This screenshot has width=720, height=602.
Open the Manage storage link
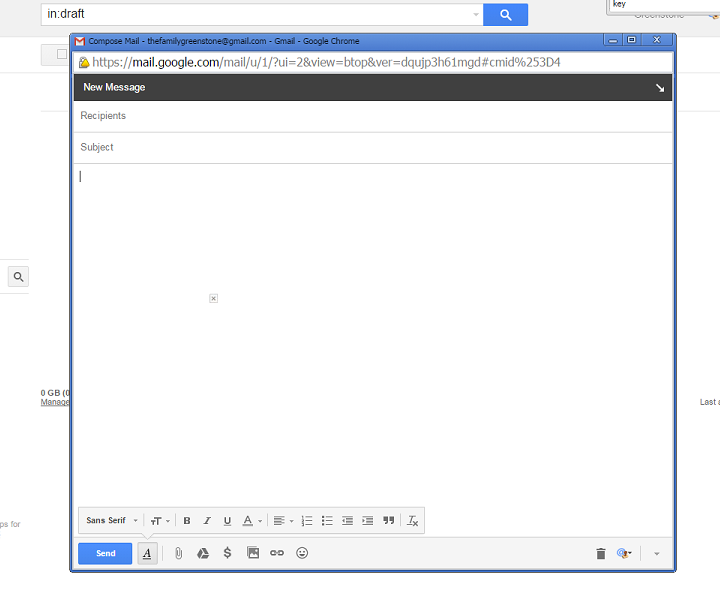pos(55,402)
